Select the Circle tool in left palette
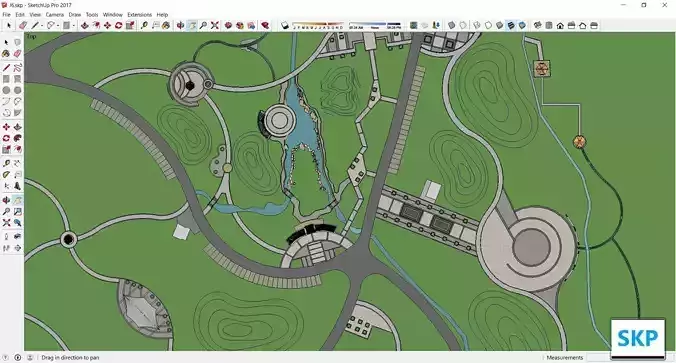The image size is (676, 363). [6, 90]
